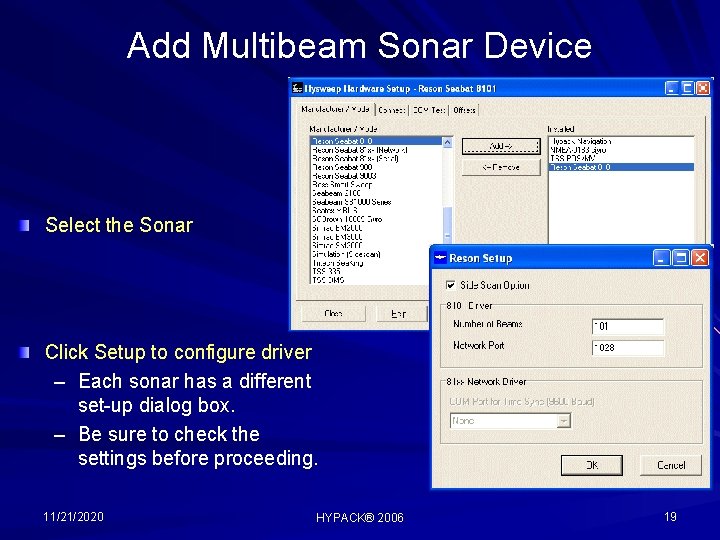Viewport: 720px width, 540px height.
Task: Open the COM Test tab
Action: tap(429, 110)
